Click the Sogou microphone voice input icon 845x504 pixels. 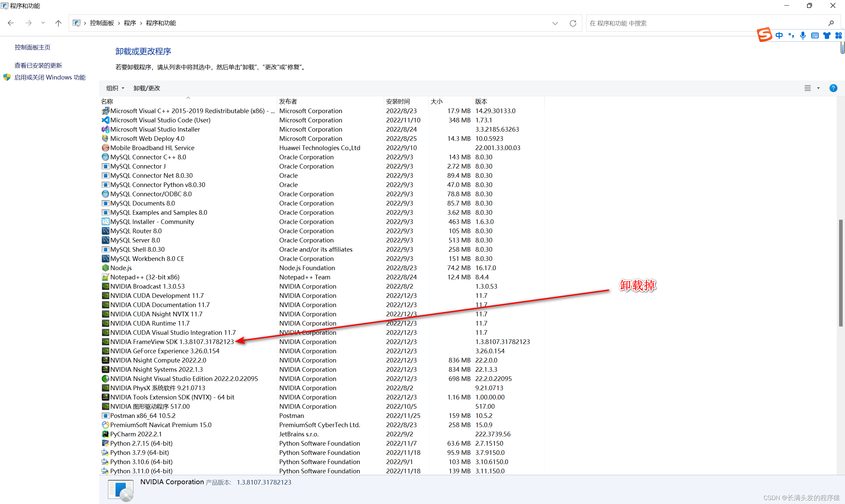(x=802, y=35)
